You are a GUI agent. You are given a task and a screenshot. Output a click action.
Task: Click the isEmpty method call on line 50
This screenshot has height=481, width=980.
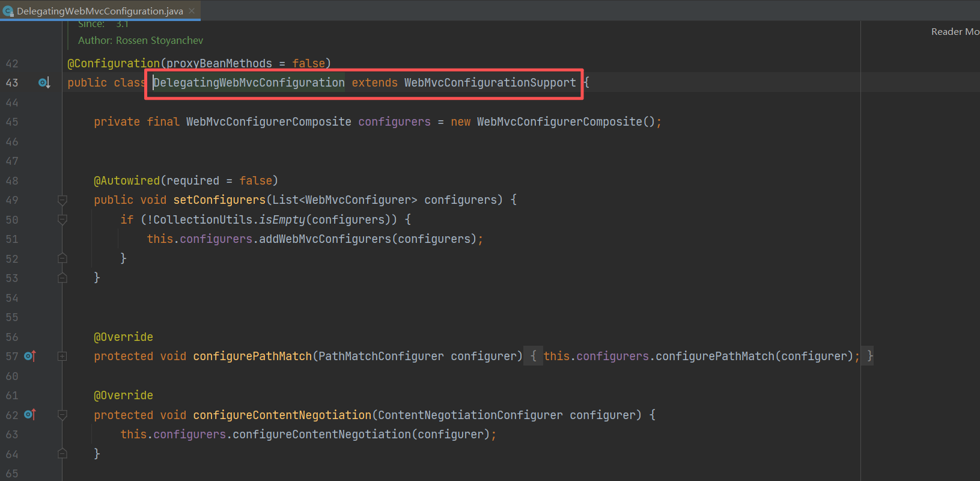282,220
